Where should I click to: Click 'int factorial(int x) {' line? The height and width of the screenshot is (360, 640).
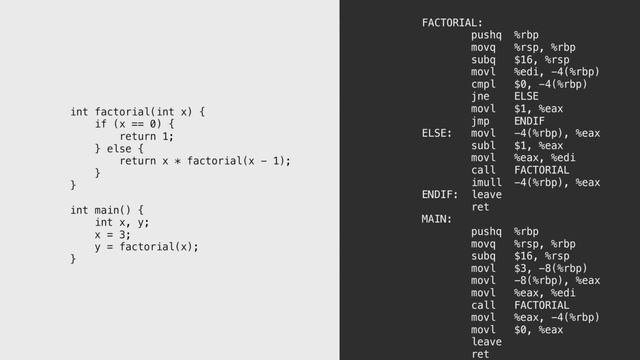[x=138, y=112]
